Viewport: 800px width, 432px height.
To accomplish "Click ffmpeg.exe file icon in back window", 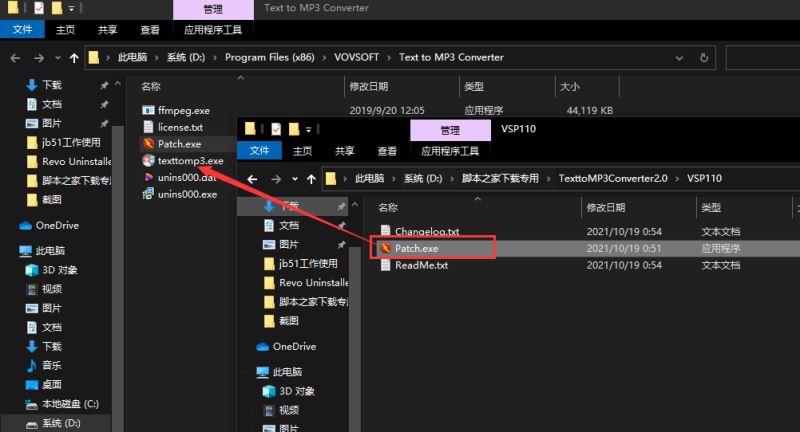I will (148, 110).
